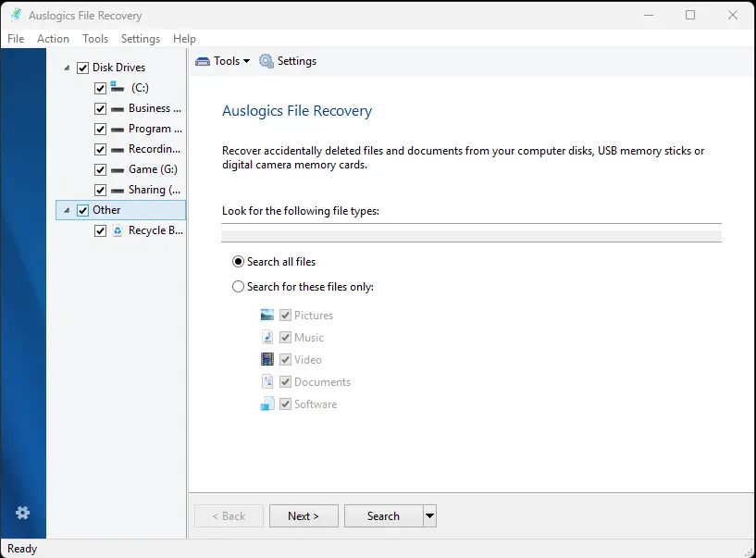
Task: Collapse the Other tree node
Action: pyautogui.click(x=67, y=210)
